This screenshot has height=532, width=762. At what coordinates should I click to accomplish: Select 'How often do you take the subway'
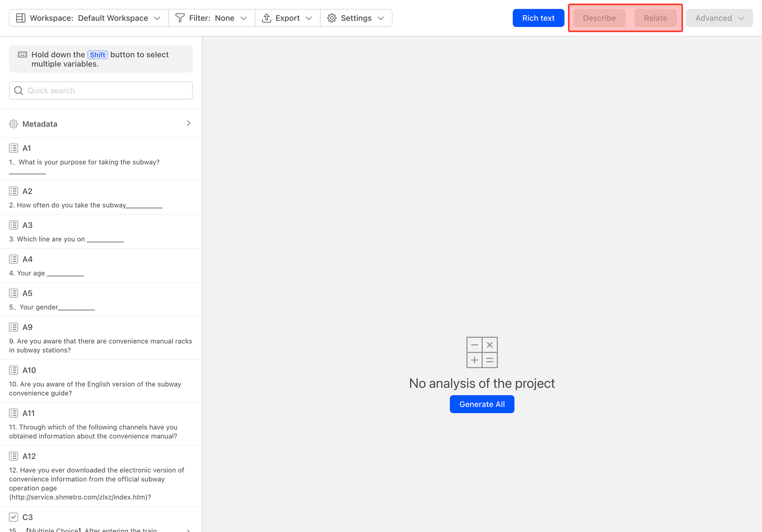(101, 198)
